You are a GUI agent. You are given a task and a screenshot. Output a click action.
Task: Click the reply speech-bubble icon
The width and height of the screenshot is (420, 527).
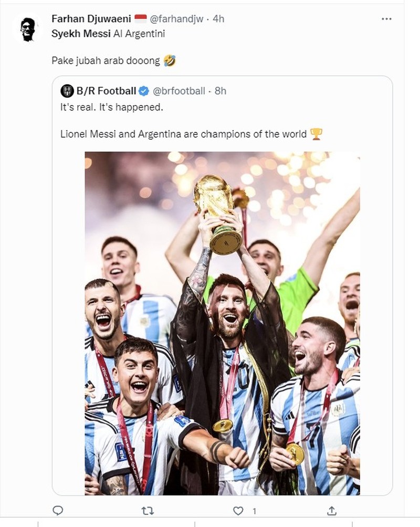59,509
